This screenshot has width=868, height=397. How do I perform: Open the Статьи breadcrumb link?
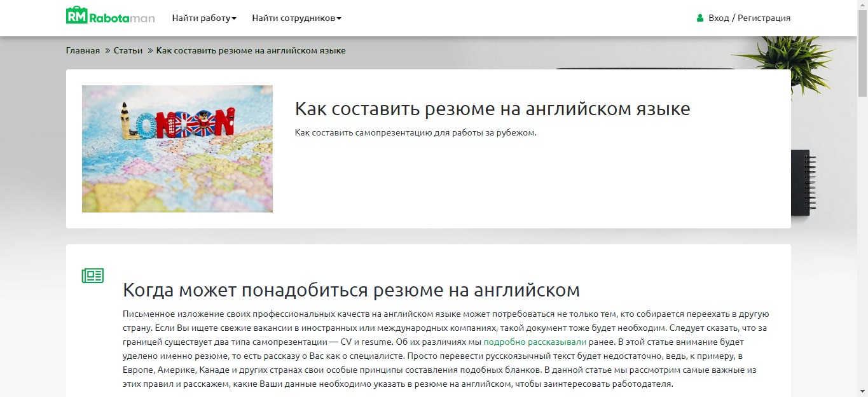click(128, 50)
